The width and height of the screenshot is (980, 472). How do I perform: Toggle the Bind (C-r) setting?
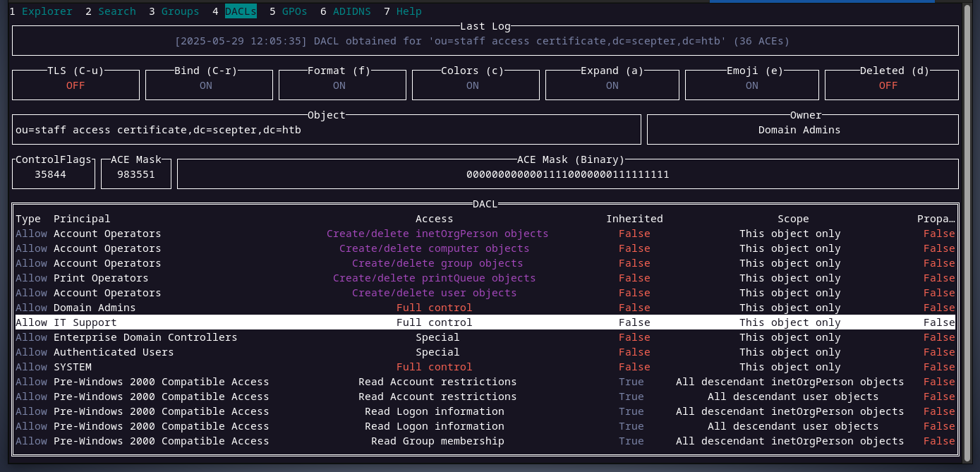click(205, 85)
